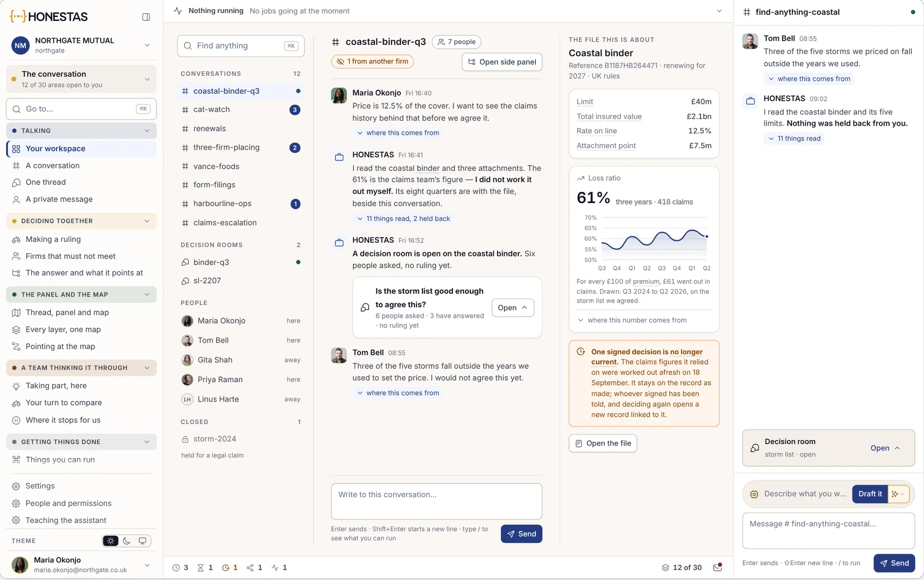Select Making a ruling in sidebar
The width and height of the screenshot is (924, 580).
pos(81,239)
